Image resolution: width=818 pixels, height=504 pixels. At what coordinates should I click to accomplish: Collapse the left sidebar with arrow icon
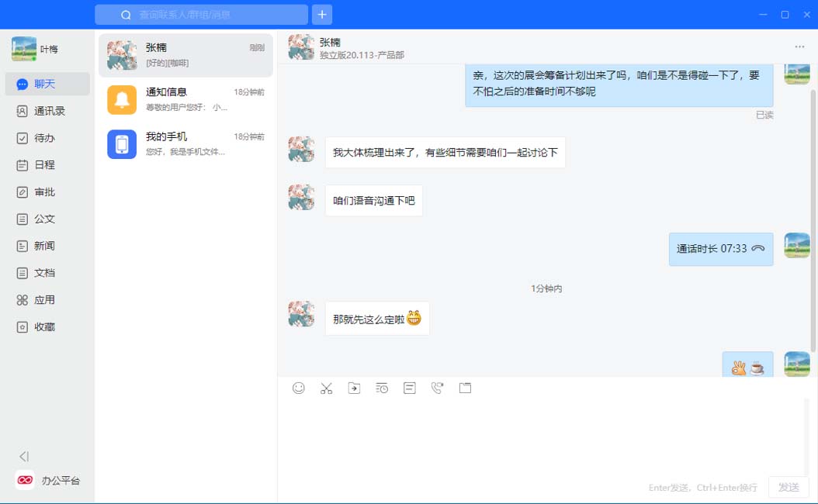pos(24,457)
